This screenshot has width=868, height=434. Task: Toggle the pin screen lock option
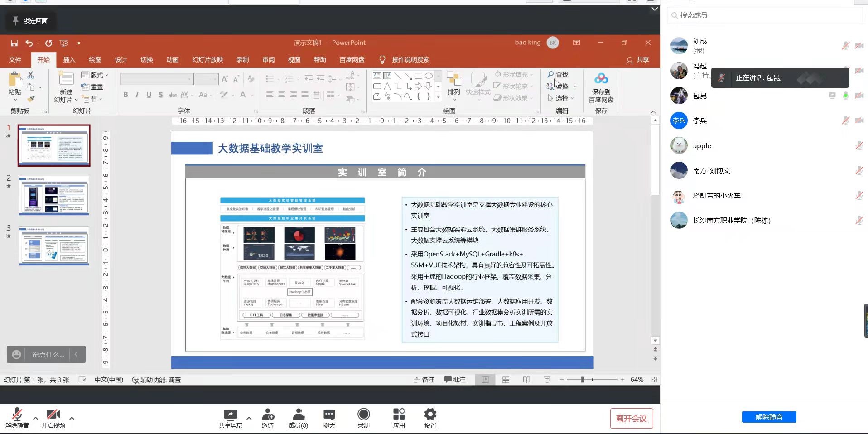(30, 21)
